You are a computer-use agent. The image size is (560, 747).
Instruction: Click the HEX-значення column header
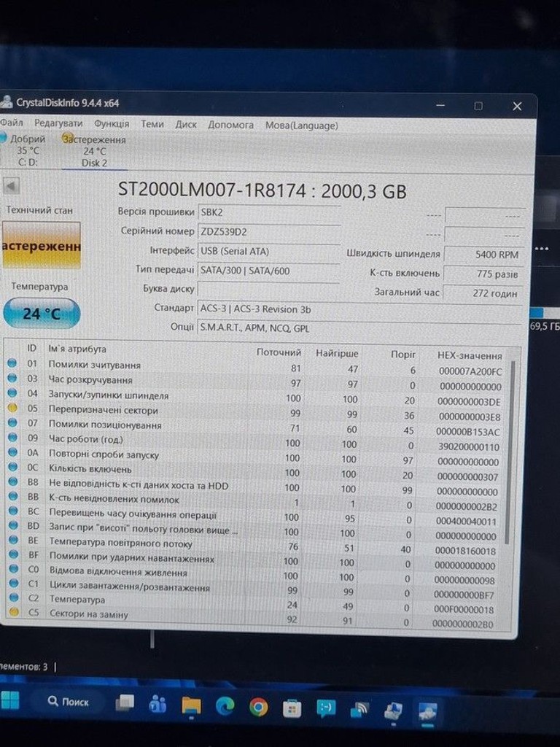pyautogui.click(x=470, y=355)
